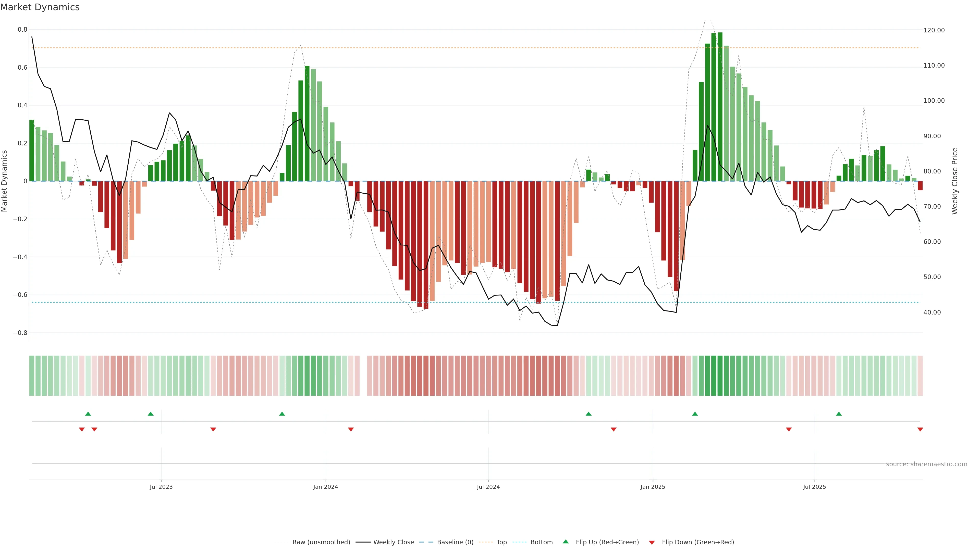Click the flip-up marker just before Jul 2023
Image resolution: width=980 pixels, height=551 pixels.
point(151,414)
